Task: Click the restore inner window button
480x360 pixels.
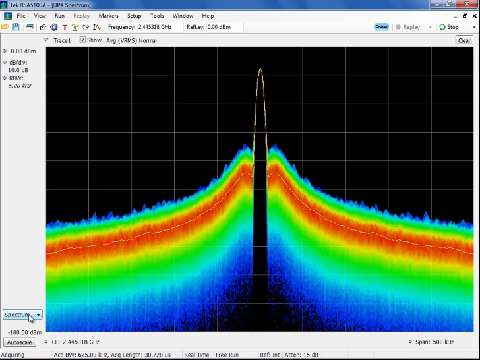Action: click(x=465, y=16)
